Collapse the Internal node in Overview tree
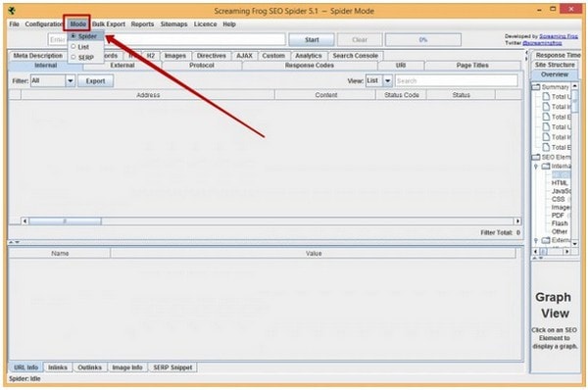588x390 pixels. coord(536,167)
